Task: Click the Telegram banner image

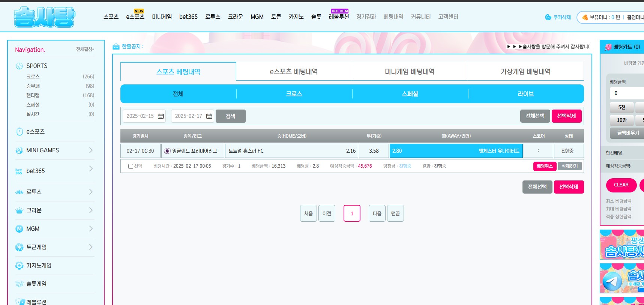Action: click(622, 278)
